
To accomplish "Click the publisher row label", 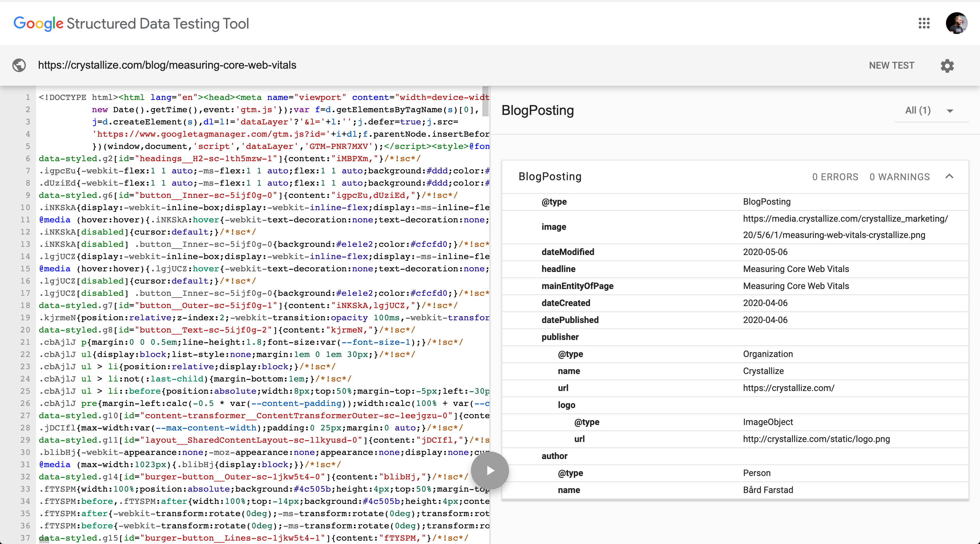I will pyautogui.click(x=560, y=337).
